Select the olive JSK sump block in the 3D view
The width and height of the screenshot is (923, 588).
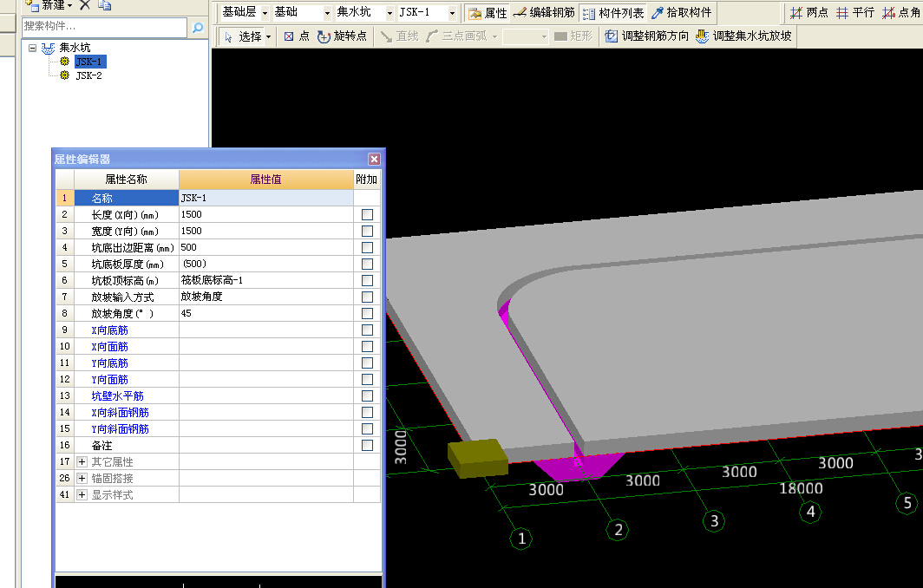coord(477,458)
